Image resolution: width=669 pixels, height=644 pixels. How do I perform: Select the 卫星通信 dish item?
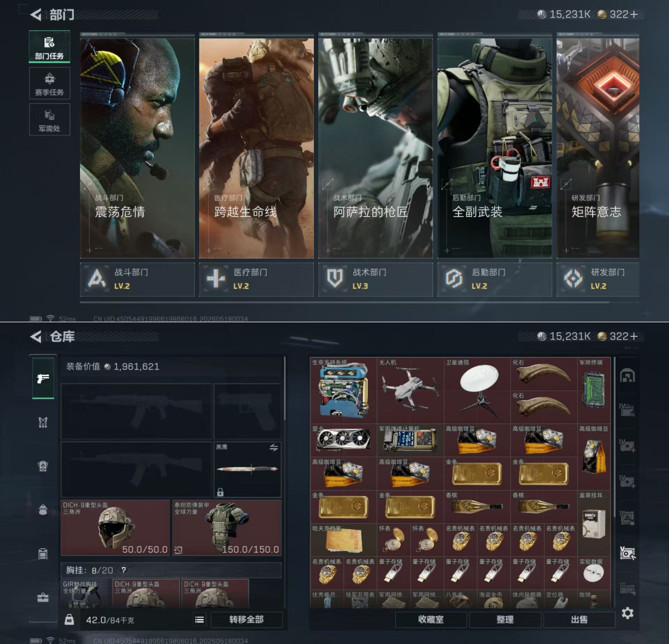(477, 390)
